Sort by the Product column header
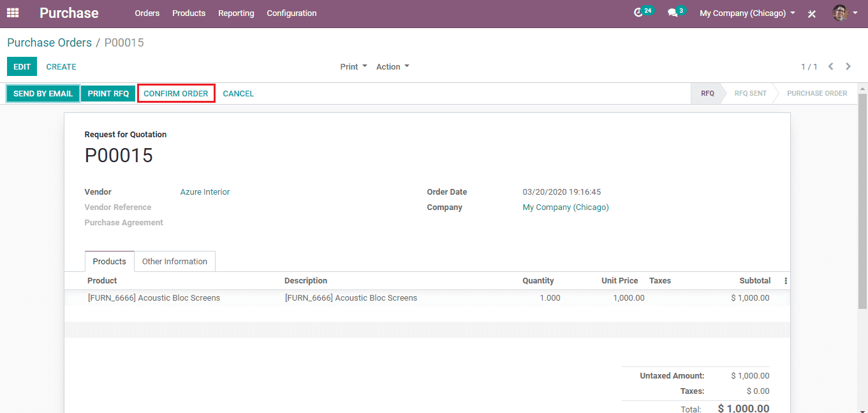Screen dimensions: 868x413 click(102, 281)
